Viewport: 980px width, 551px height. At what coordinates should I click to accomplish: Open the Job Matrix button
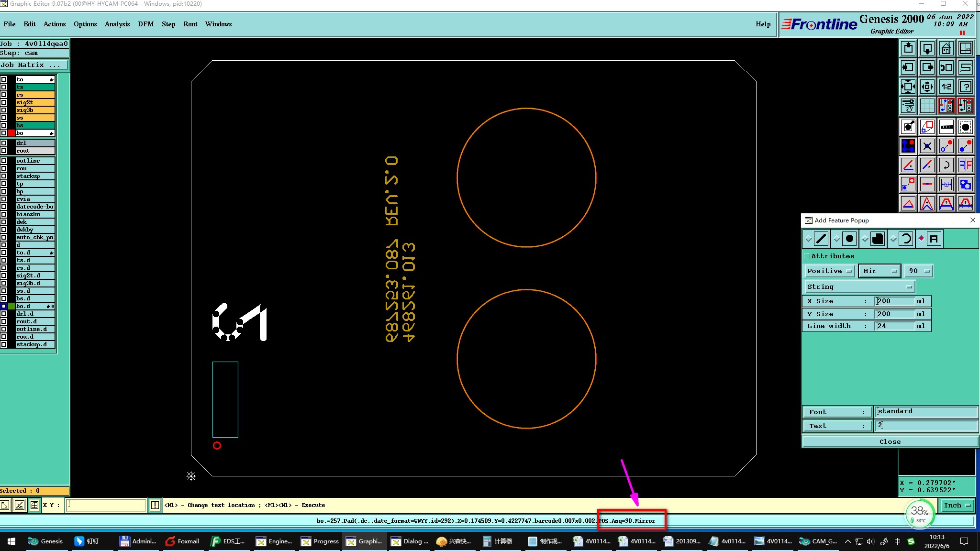click(x=33, y=65)
